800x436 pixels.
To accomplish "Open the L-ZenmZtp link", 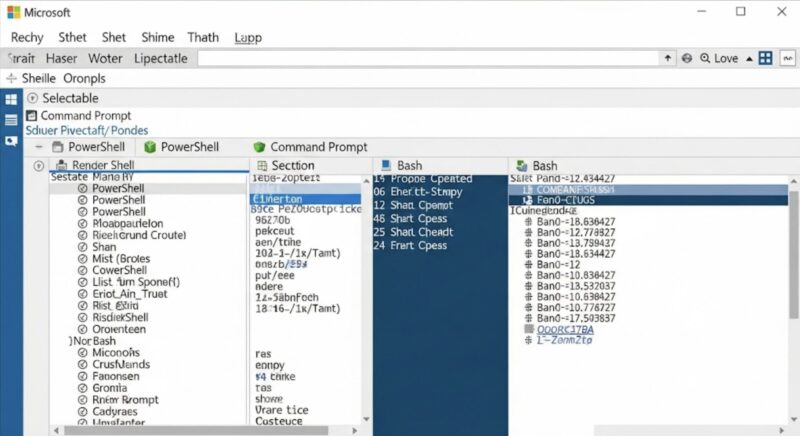I will tap(564, 340).
